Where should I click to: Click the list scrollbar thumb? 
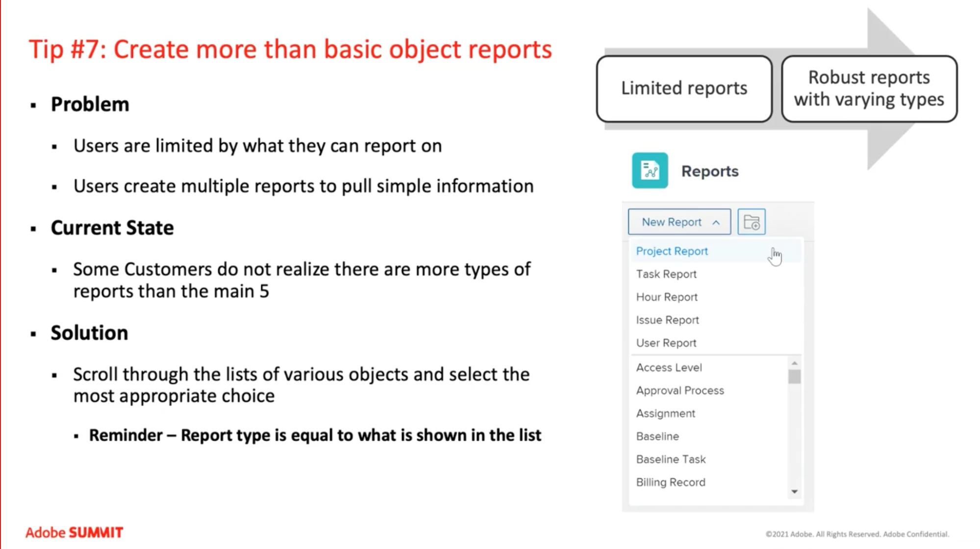[794, 377]
